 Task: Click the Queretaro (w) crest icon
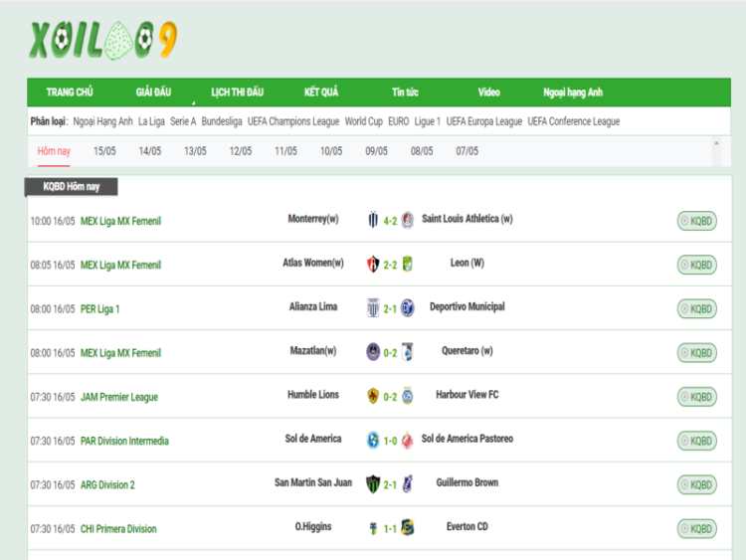(407, 352)
